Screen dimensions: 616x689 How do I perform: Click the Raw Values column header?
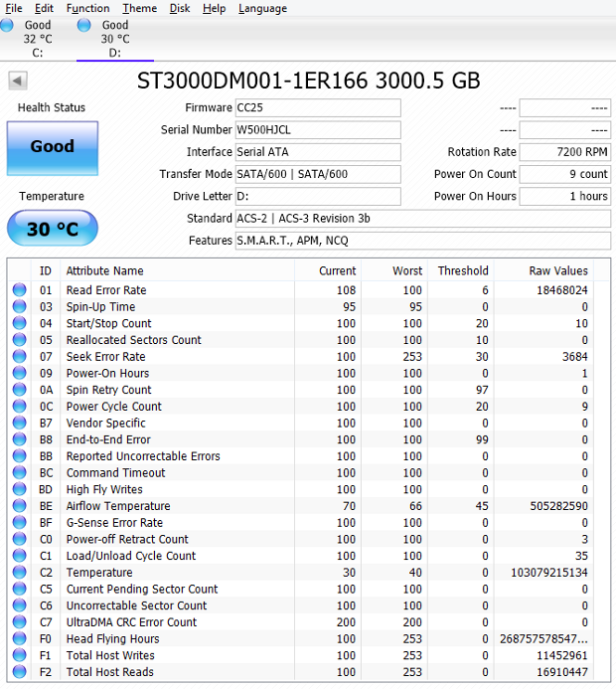pos(544,270)
